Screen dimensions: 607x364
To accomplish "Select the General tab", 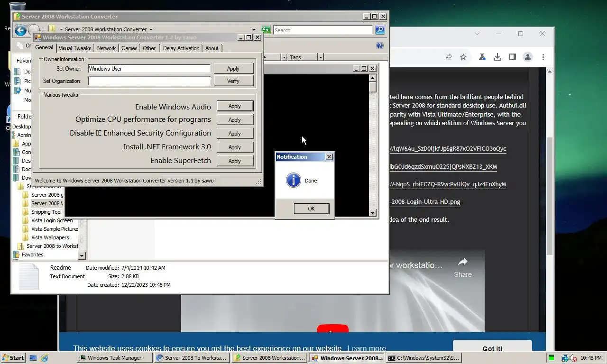I will click(44, 47).
